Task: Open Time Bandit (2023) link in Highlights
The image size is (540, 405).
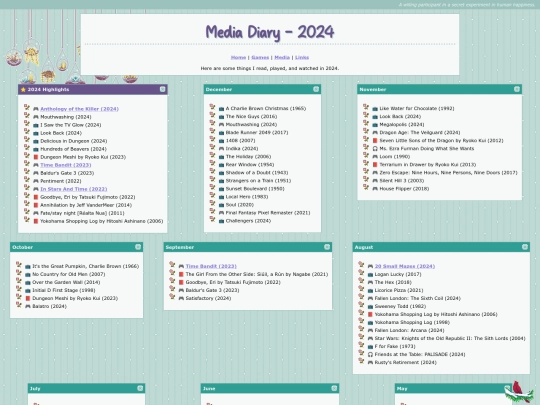Action: [65, 165]
